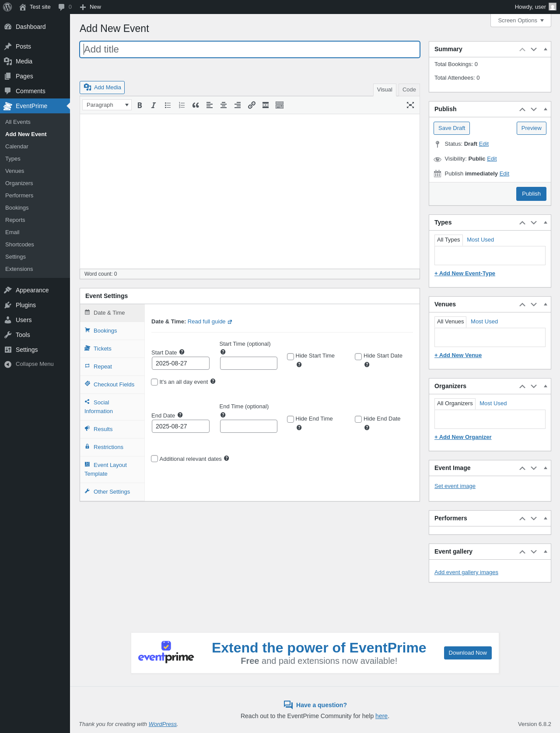Click the End Time help icon

223,415
